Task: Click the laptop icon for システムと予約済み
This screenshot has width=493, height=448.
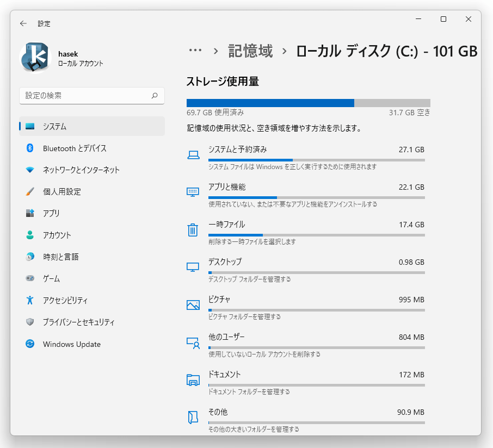Action: (193, 155)
